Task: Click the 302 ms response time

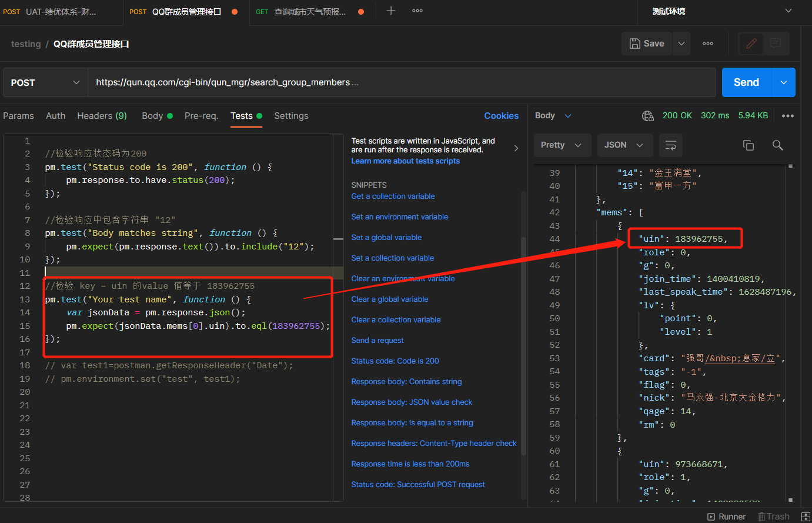Action: (715, 116)
